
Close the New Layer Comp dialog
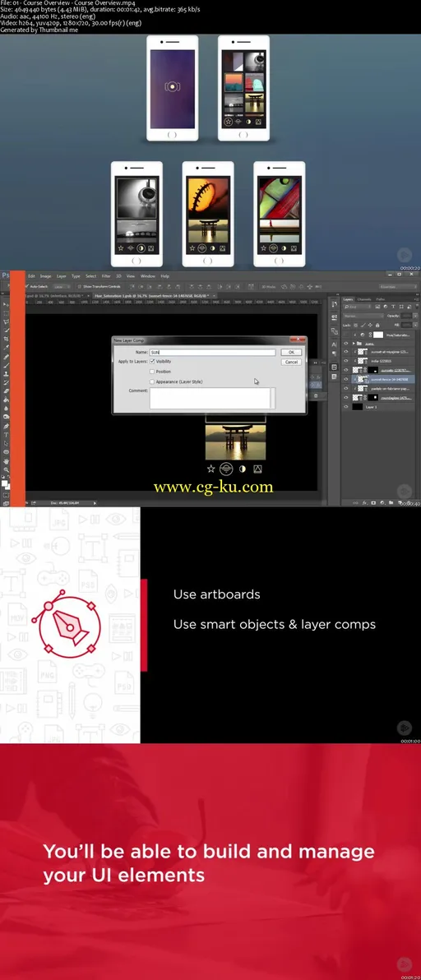298,340
